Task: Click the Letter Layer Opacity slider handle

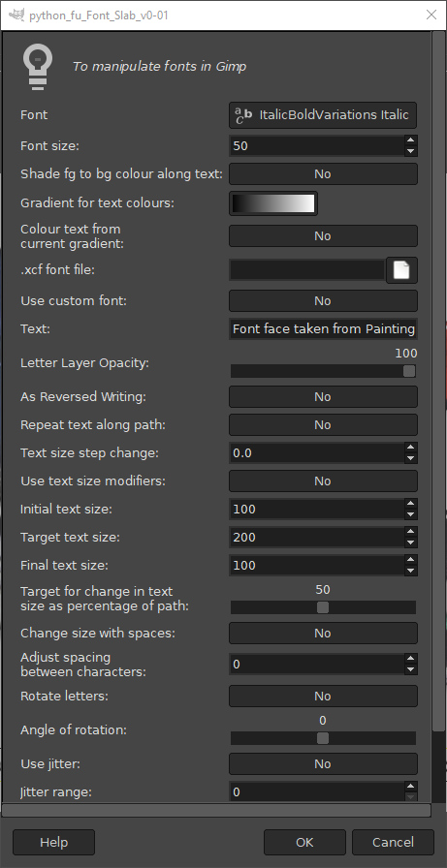Action: pyautogui.click(x=409, y=371)
